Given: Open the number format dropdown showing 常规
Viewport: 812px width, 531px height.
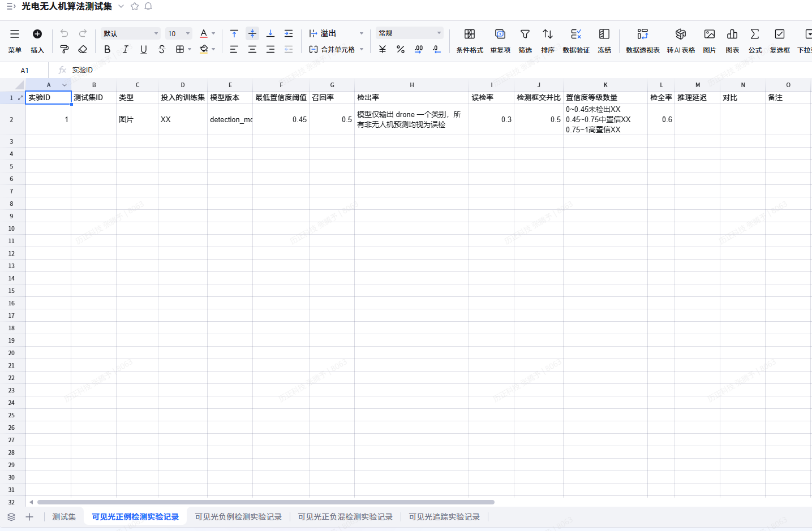Looking at the screenshot, I should 410,33.
